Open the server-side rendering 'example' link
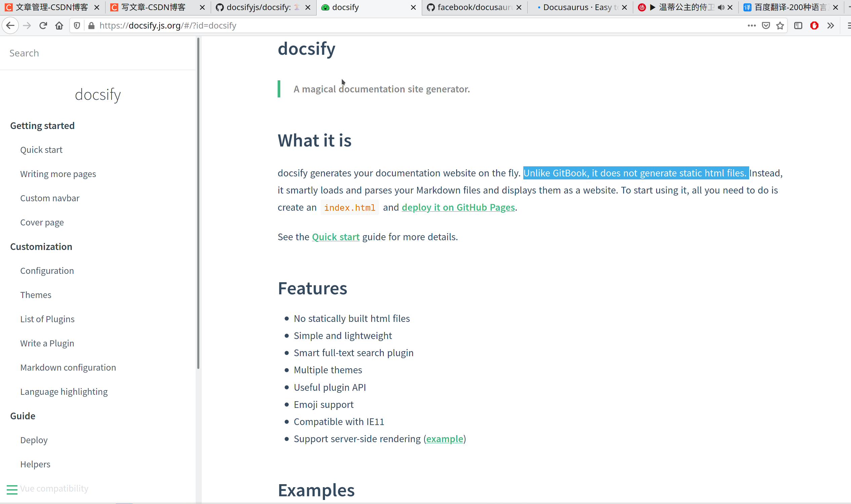 [445, 439]
